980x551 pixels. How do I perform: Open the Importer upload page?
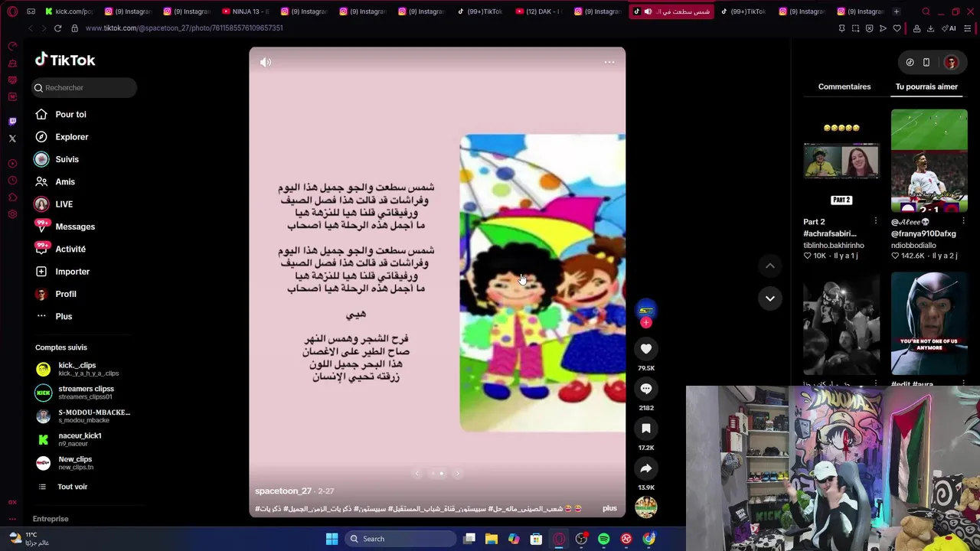(x=72, y=272)
